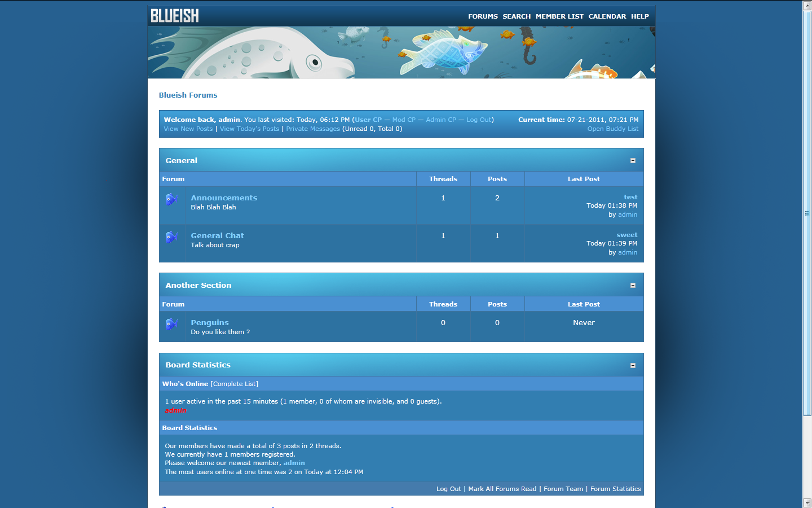Mark All Forums Read
This screenshot has height=508, width=812.
click(502, 489)
